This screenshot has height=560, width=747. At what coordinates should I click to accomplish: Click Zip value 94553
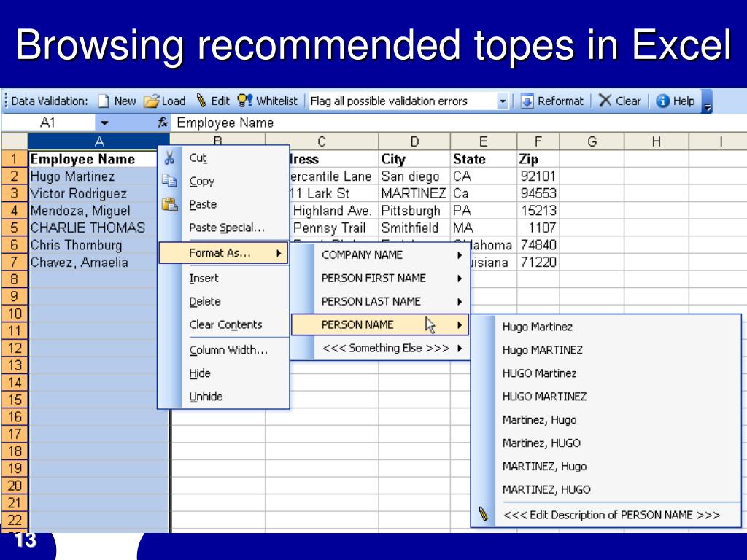click(538, 193)
